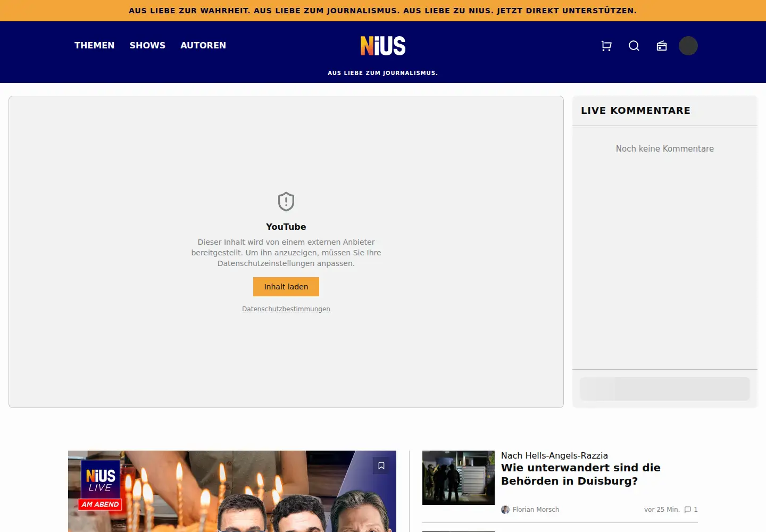
Task: Open the search magnifier icon
Action: [634, 46]
